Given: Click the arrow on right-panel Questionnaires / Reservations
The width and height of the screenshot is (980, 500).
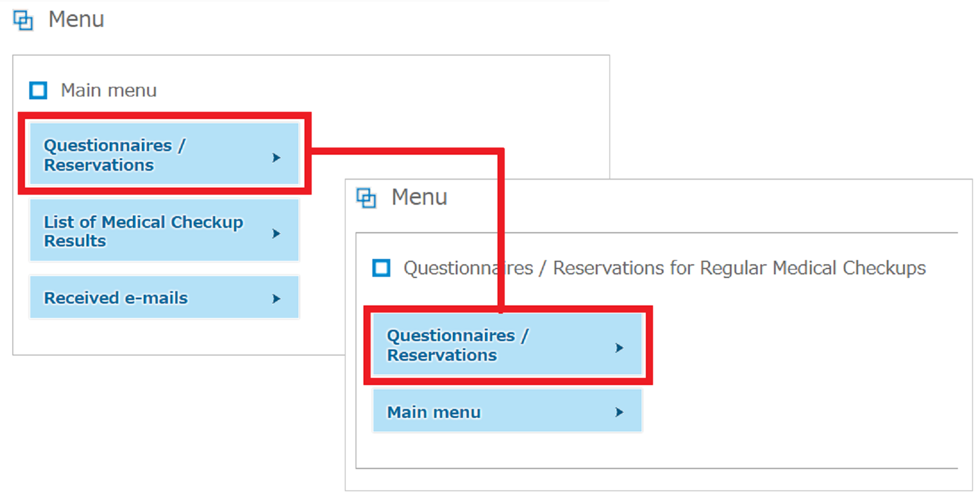Looking at the screenshot, I should [619, 348].
